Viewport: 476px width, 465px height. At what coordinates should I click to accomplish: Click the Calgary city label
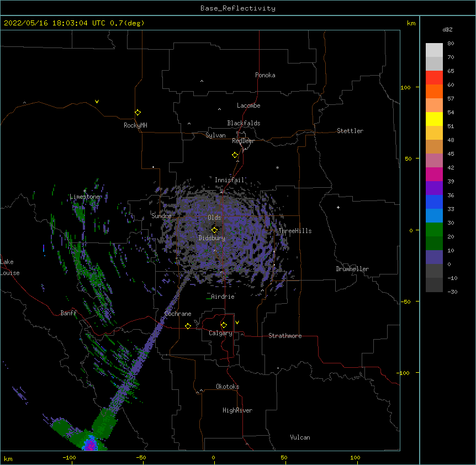220,333
